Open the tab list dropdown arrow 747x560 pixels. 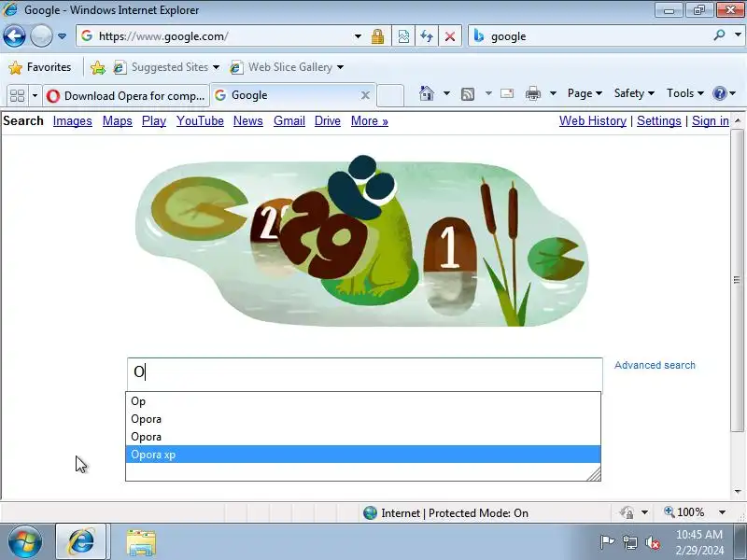coord(35,96)
